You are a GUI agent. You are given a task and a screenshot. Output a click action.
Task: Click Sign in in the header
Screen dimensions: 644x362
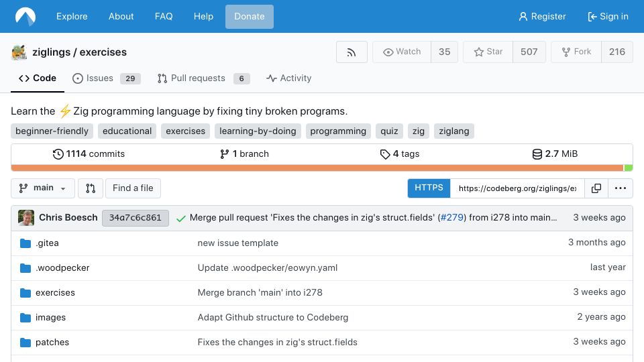[x=608, y=16]
